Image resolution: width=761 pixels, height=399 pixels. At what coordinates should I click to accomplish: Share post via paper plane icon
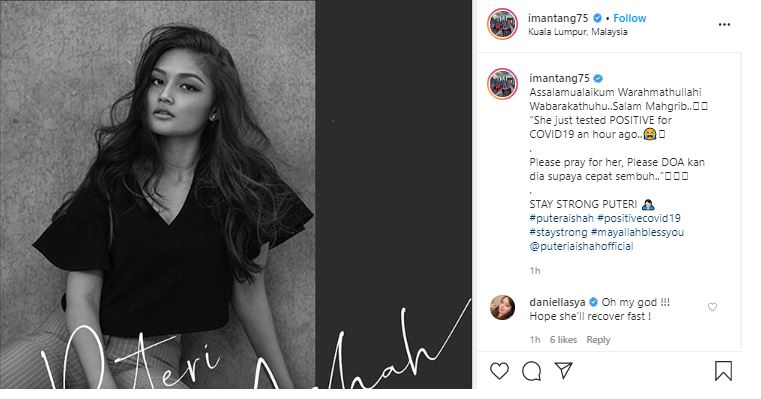coord(563,371)
